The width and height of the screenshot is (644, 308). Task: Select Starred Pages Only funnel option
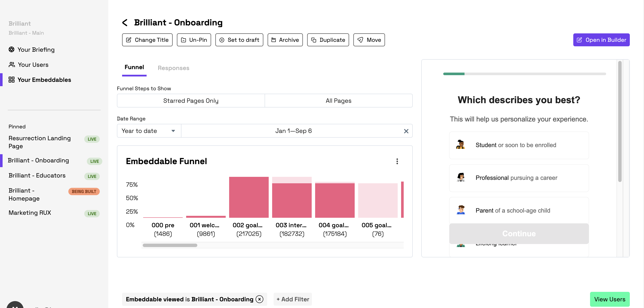click(191, 101)
